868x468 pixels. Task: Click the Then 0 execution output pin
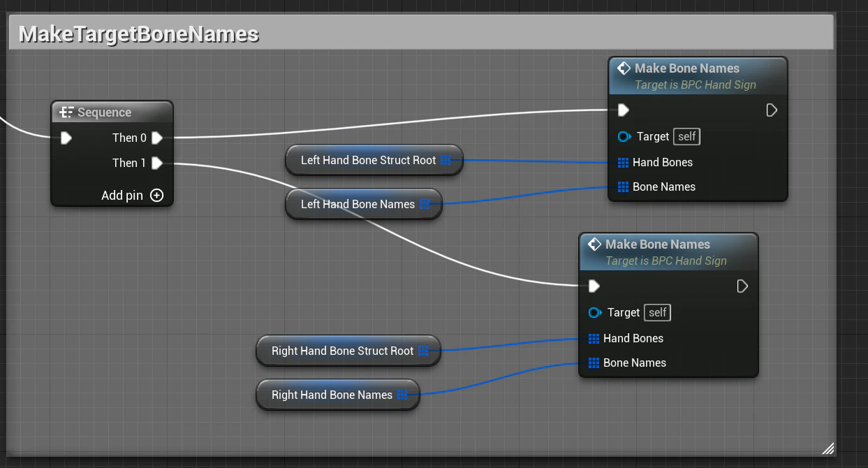click(157, 138)
